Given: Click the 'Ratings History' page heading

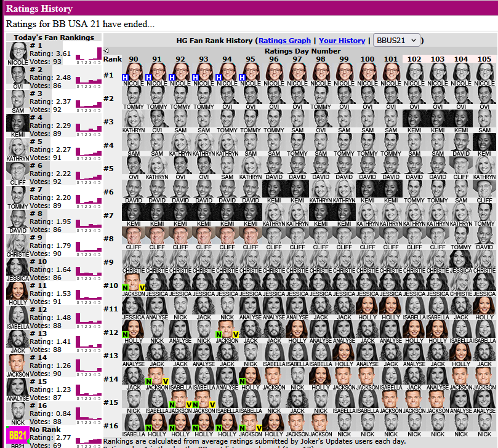Looking at the screenshot, I should 39,9.
